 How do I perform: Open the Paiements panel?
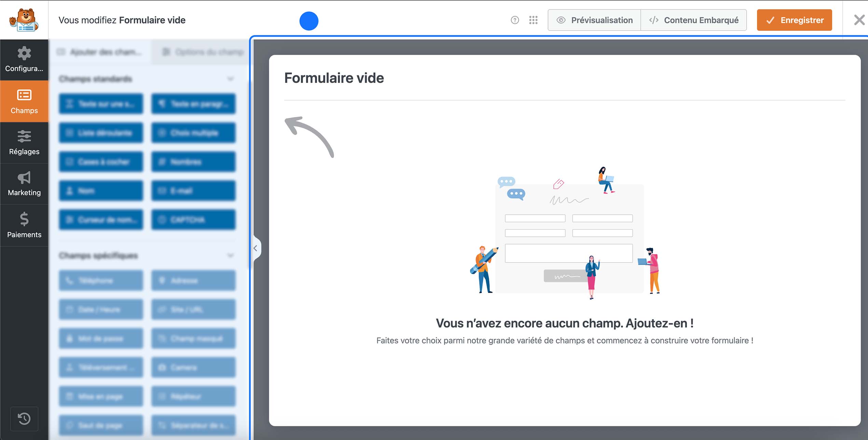tap(24, 225)
